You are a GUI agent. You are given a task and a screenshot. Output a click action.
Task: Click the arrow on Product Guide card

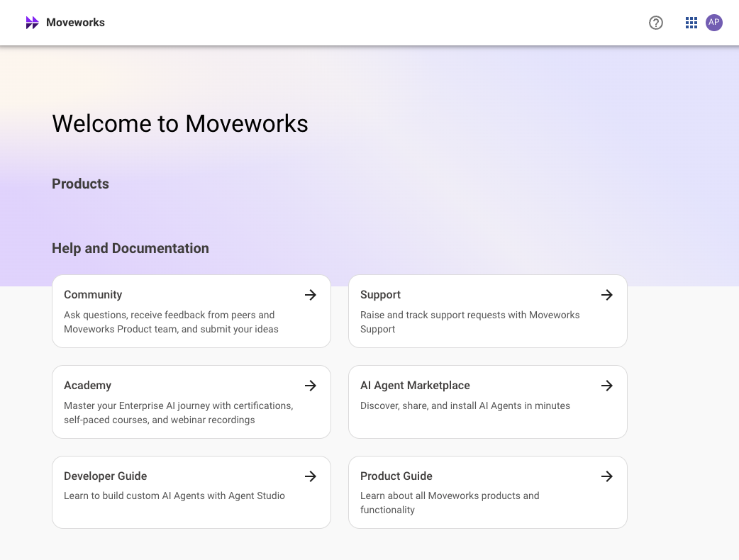coord(606,476)
